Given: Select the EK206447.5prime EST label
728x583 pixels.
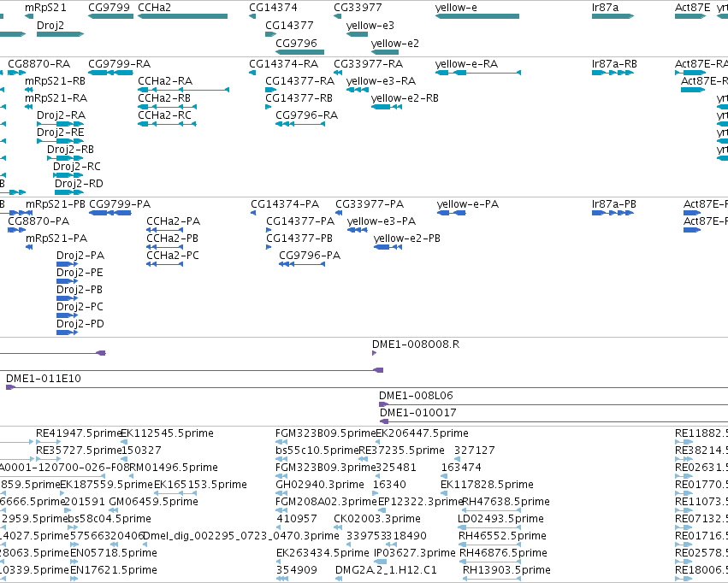Looking at the screenshot, I should (422, 433).
